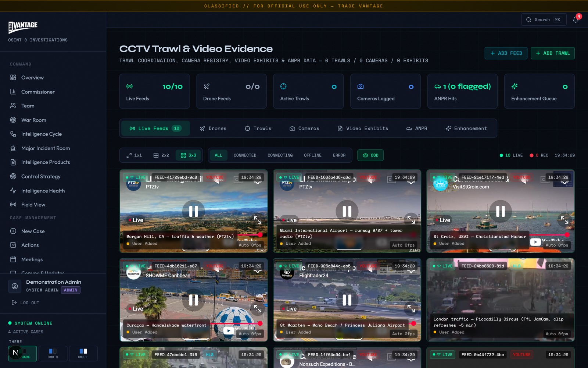This screenshot has width=588, height=368.
Task: Open the Drone Feeds stat card
Action: tap(232, 91)
